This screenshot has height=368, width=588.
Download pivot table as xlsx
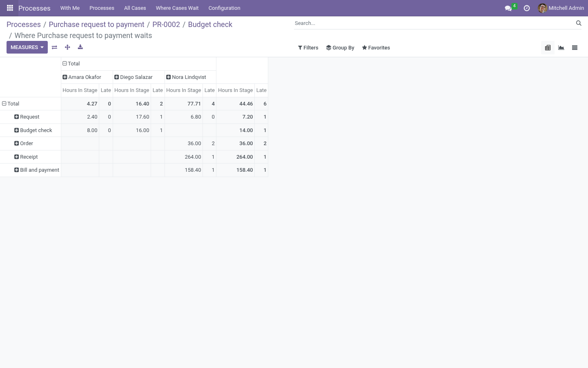point(80,47)
